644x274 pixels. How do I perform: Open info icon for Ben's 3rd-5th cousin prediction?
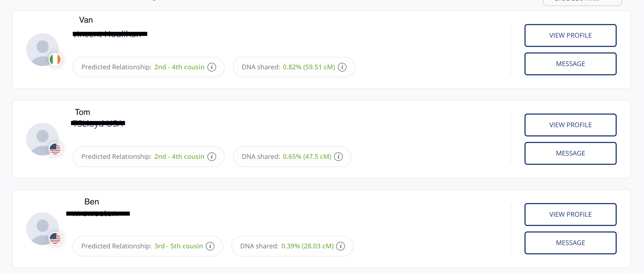point(210,246)
